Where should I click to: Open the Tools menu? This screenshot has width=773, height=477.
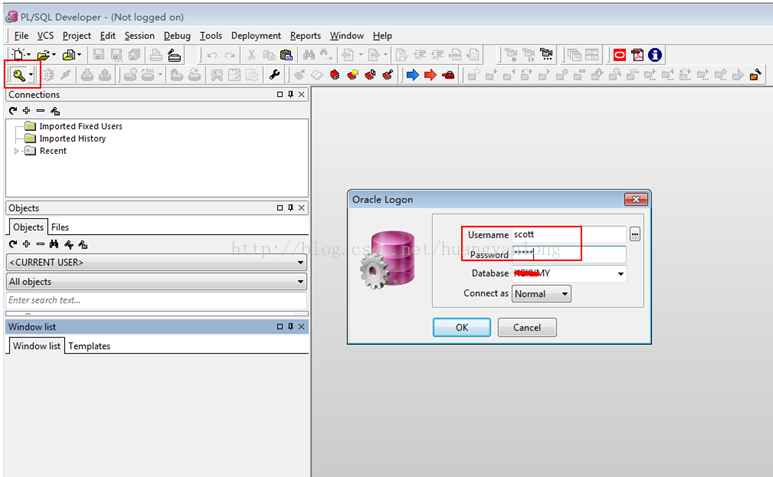211,35
